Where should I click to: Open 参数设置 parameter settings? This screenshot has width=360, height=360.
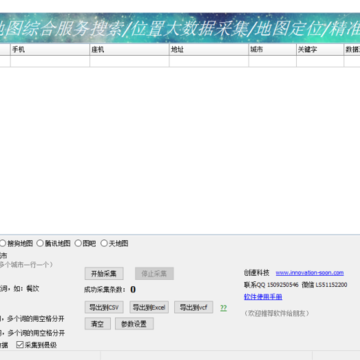coord(134,324)
